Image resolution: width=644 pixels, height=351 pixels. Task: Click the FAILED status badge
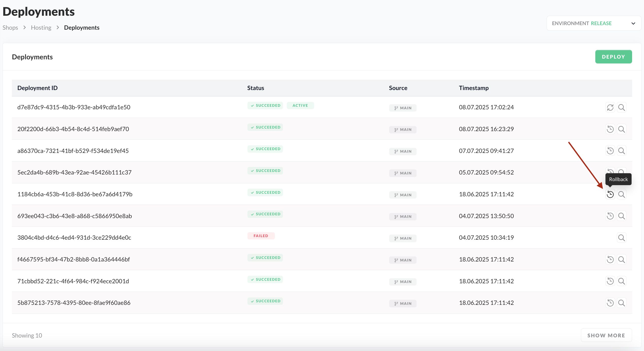[261, 236]
